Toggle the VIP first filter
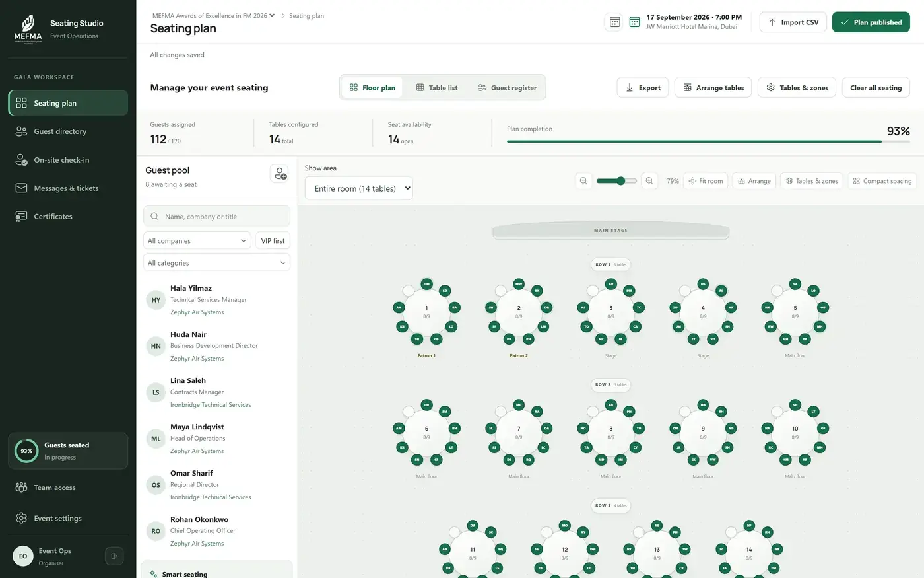 (x=273, y=241)
